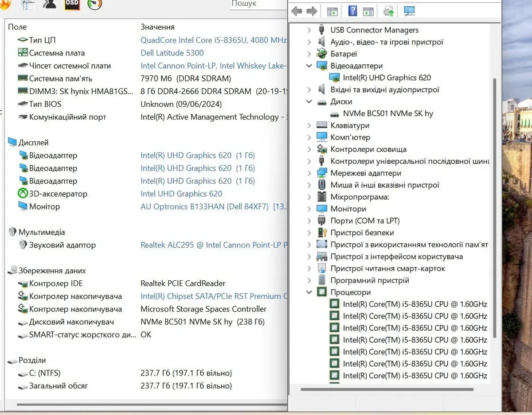
Task: Click the scan for hardware changes monitor icon
Action: pyautogui.click(x=409, y=11)
